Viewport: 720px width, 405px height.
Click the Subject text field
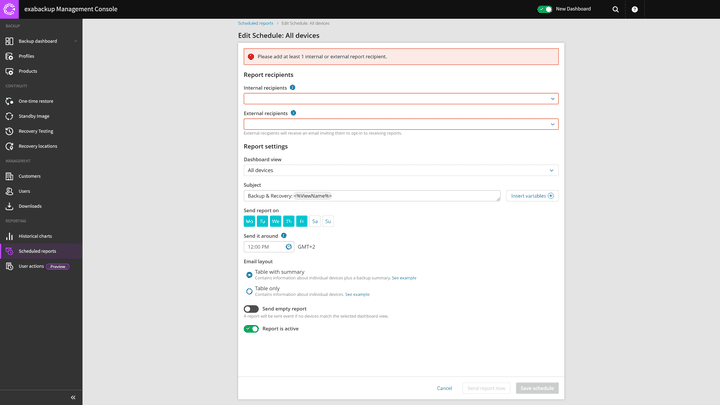371,196
